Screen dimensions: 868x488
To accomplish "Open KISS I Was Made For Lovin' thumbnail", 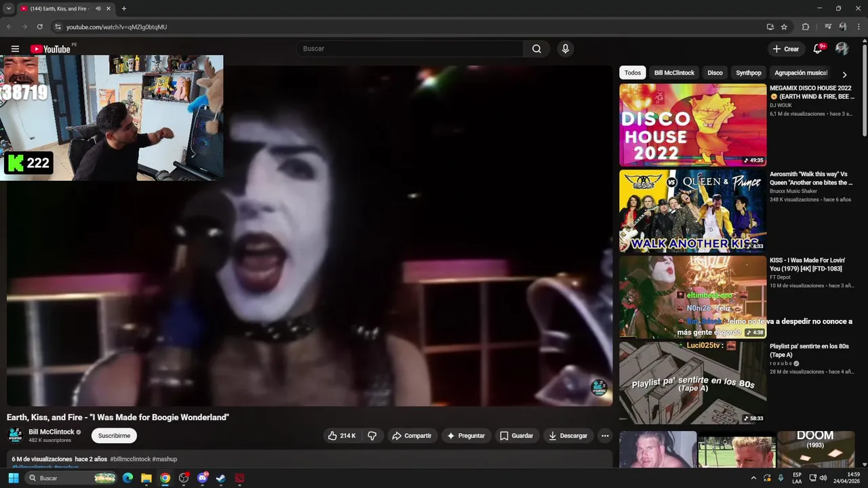I will (692, 297).
